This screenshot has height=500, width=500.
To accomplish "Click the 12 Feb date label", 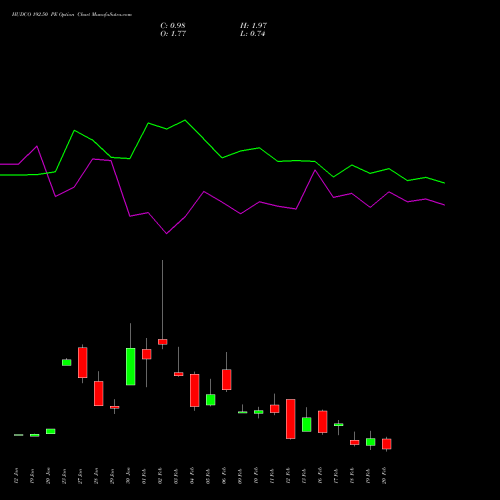I will 289,476.
